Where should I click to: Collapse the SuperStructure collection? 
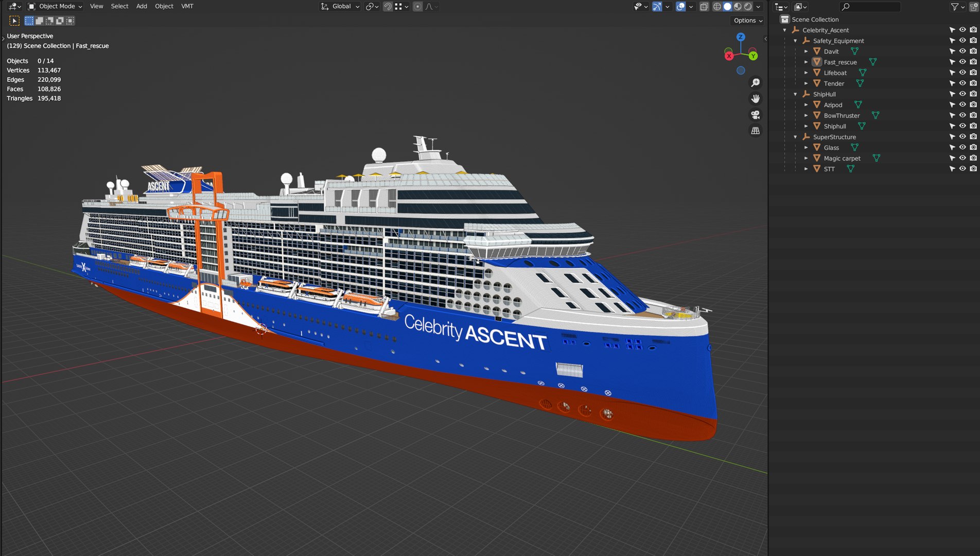tap(795, 137)
